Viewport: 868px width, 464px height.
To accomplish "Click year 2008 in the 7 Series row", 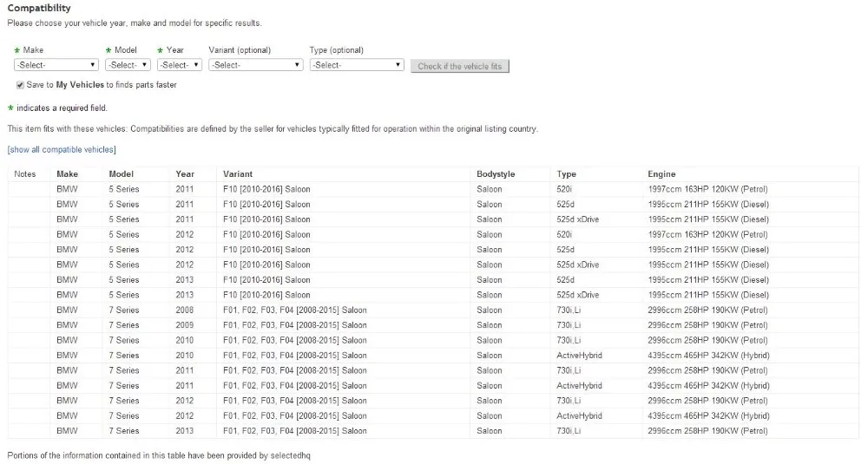I will (x=184, y=310).
